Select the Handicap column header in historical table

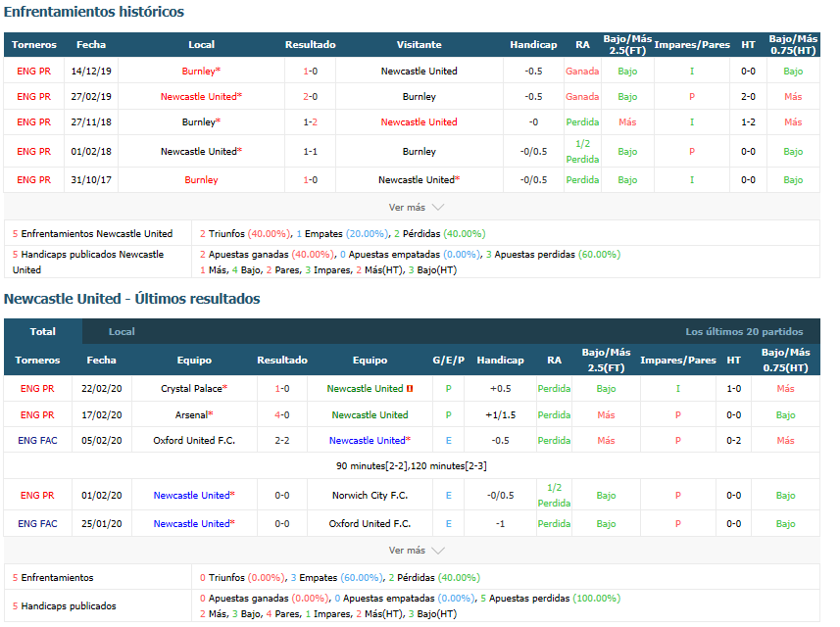(533, 44)
